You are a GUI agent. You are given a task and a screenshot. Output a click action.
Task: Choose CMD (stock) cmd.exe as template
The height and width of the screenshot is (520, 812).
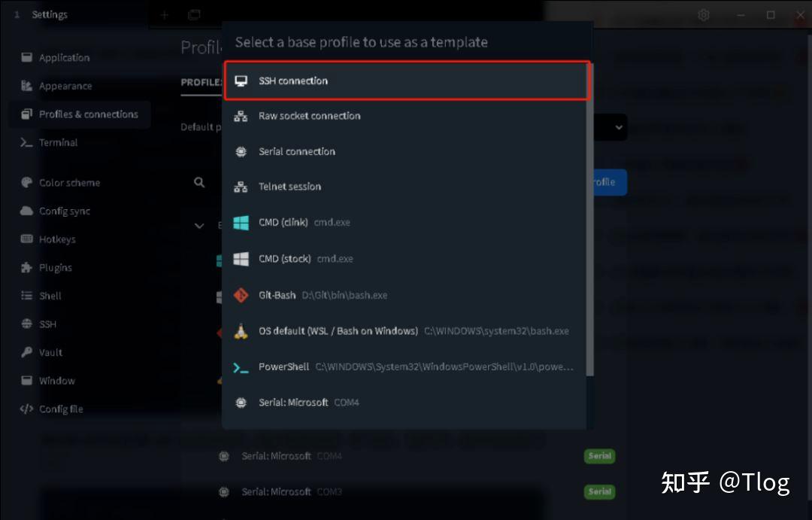pos(405,259)
